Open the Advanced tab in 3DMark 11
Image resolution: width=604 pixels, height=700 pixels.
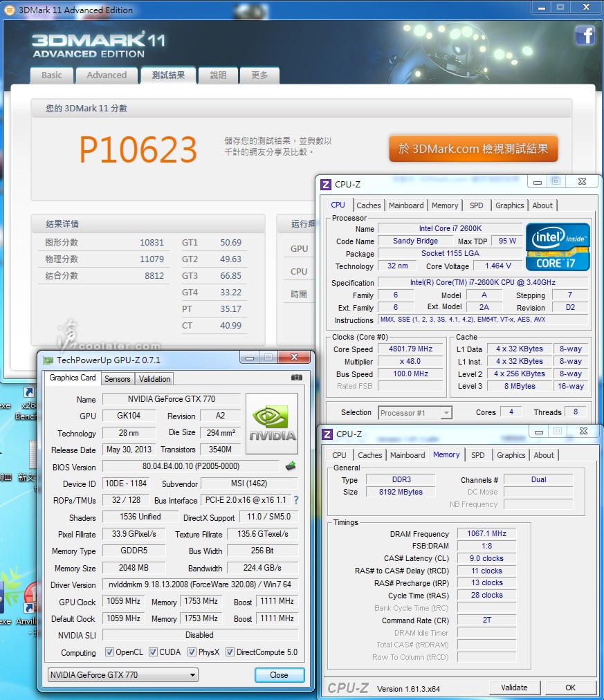tap(107, 75)
